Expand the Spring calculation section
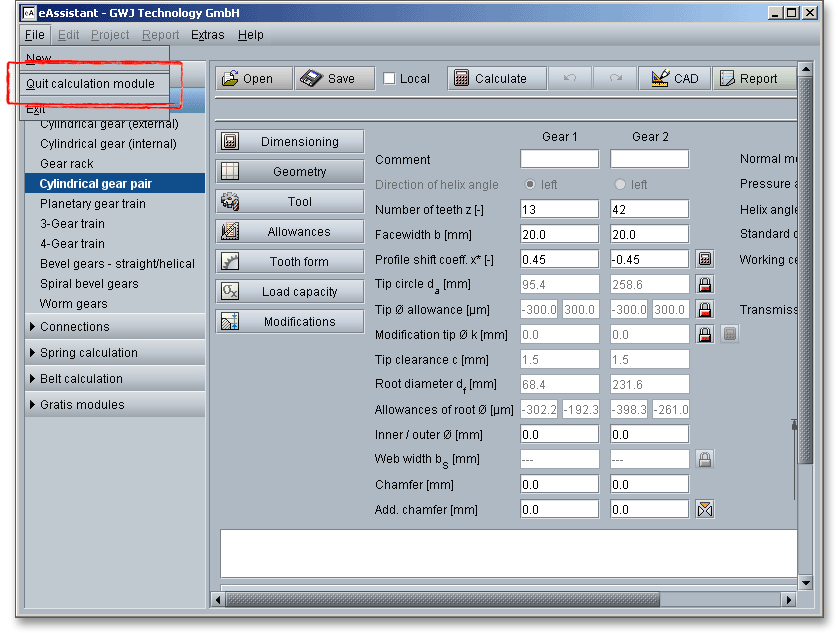 click(x=88, y=352)
